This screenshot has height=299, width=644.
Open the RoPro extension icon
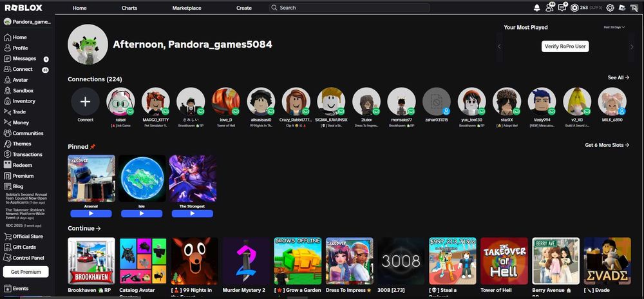point(634,8)
